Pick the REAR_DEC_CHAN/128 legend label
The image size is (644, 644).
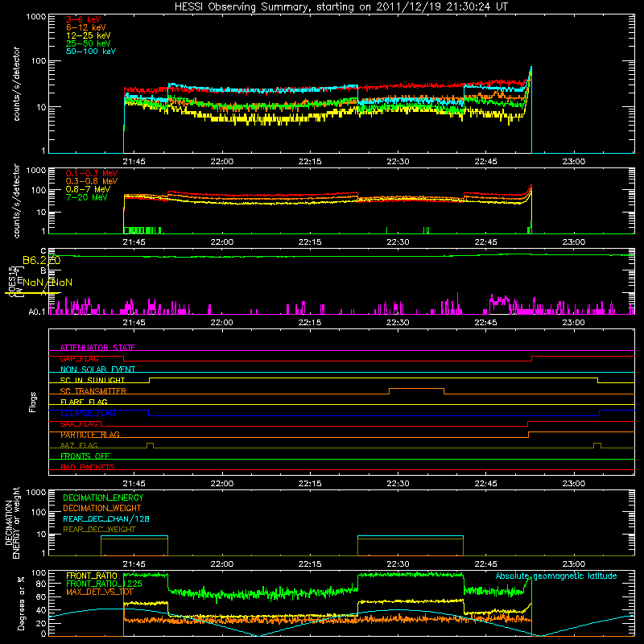click(106, 518)
